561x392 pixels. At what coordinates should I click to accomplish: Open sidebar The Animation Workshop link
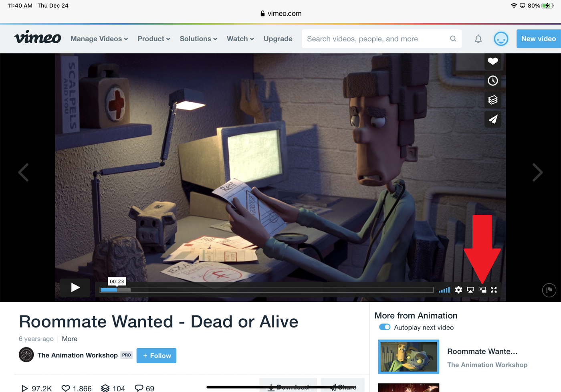(x=487, y=365)
